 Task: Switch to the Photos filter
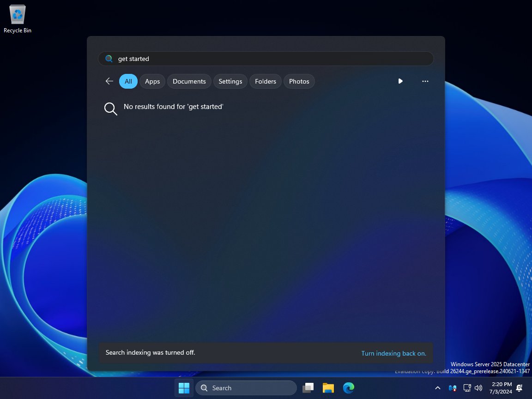click(x=299, y=81)
